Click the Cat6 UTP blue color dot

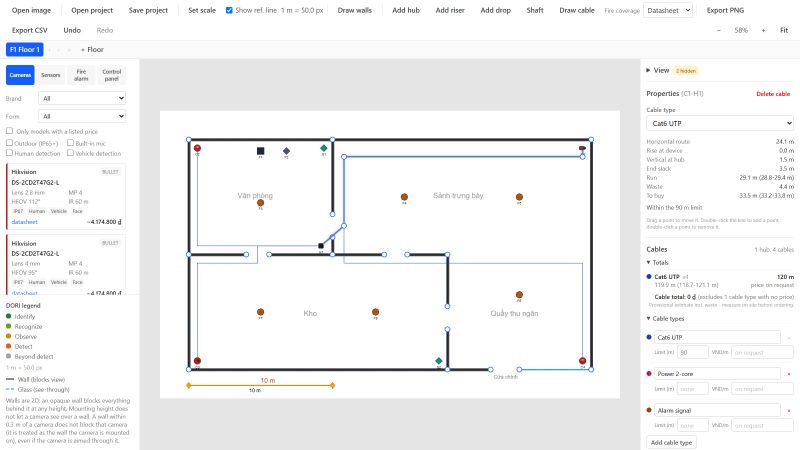click(x=649, y=337)
